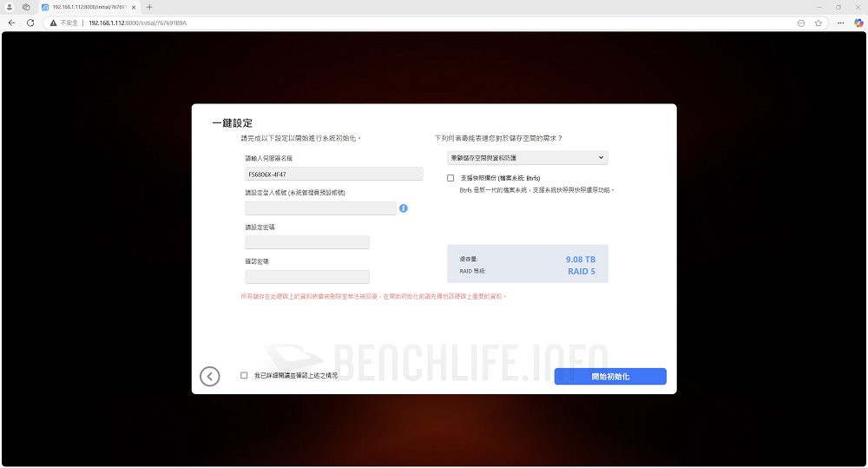Open the Copilot icon in browser toolbar

coord(858,23)
